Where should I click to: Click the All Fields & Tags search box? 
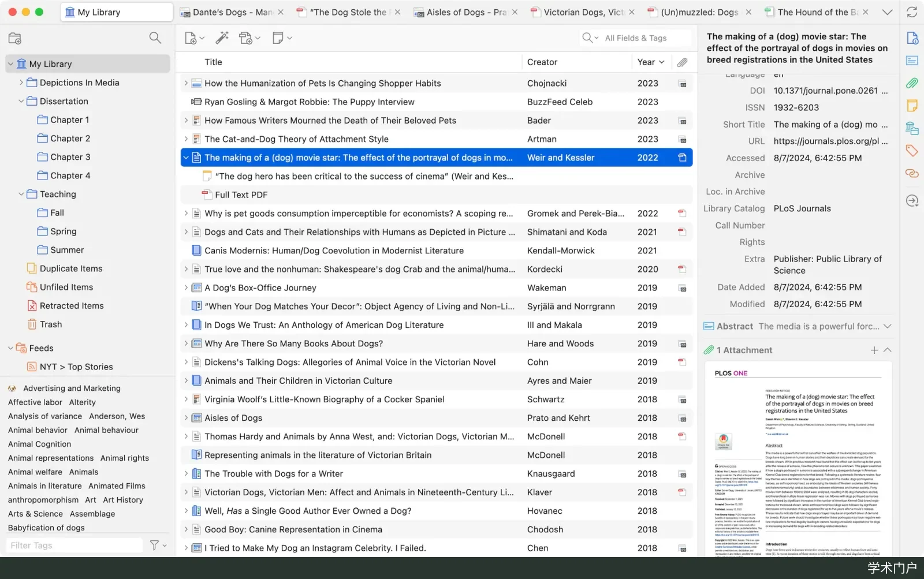coord(635,38)
